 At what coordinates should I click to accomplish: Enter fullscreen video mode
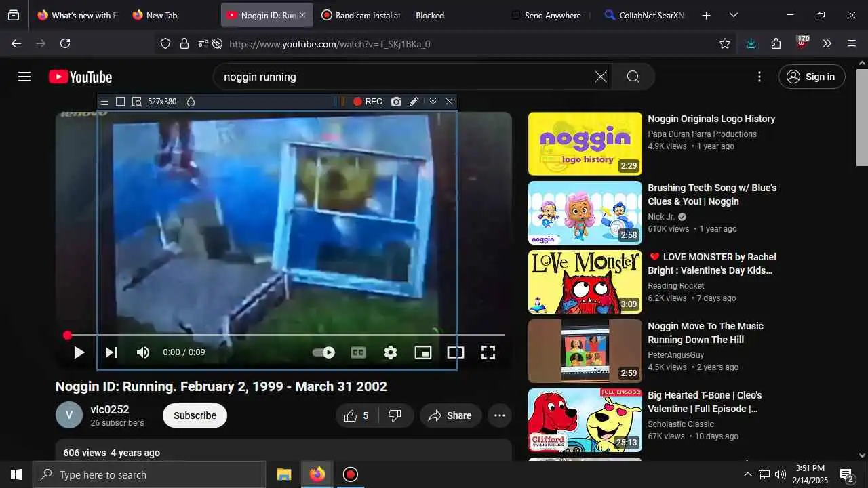[x=488, y=352]
